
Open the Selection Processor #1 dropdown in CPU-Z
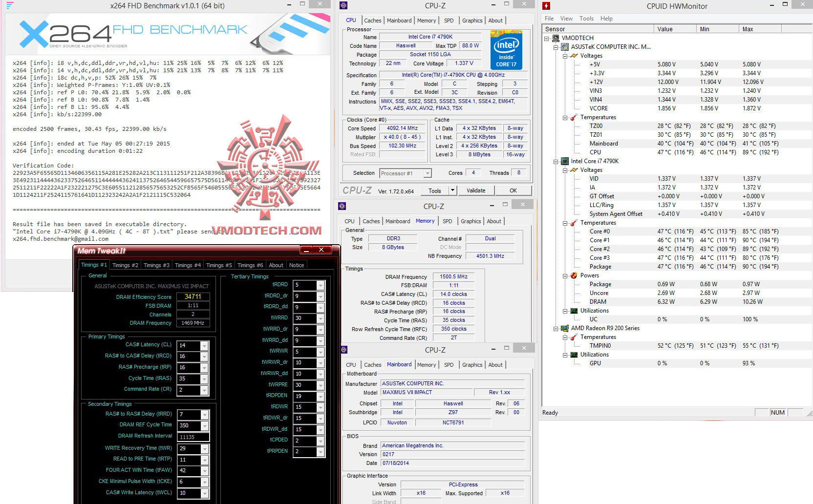[428, 173]
